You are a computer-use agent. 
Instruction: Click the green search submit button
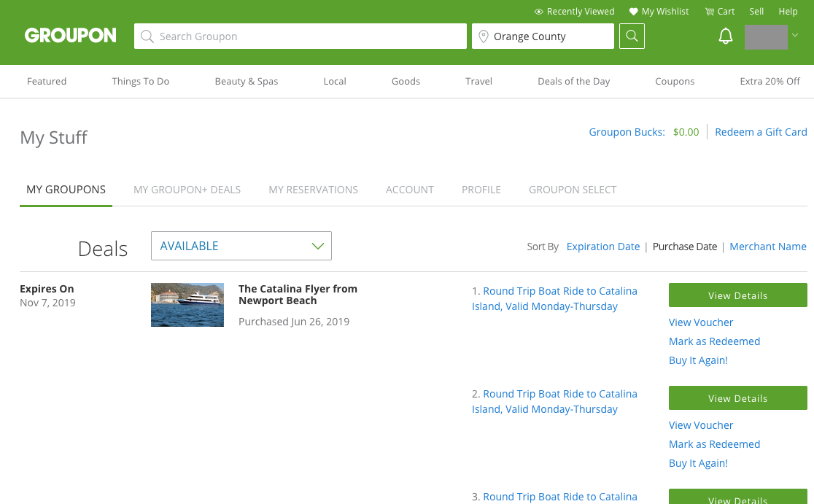(x=632, y=36)
